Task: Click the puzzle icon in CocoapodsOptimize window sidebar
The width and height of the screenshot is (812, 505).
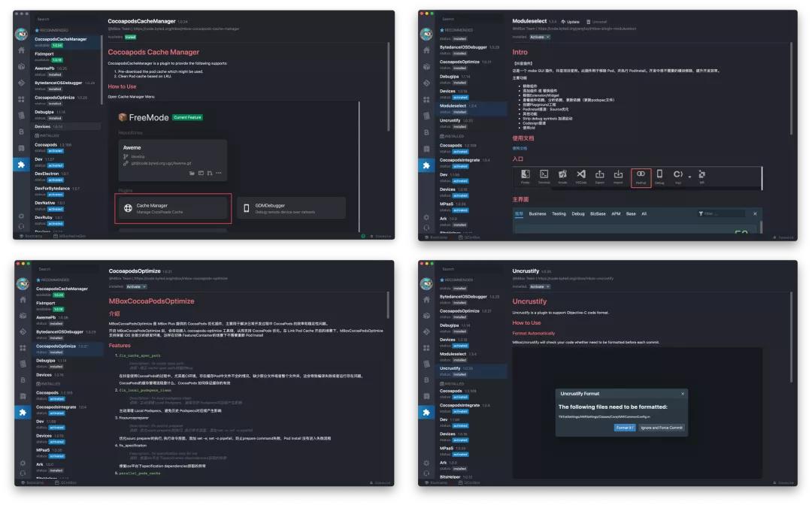Action: [x=23, y=413]
